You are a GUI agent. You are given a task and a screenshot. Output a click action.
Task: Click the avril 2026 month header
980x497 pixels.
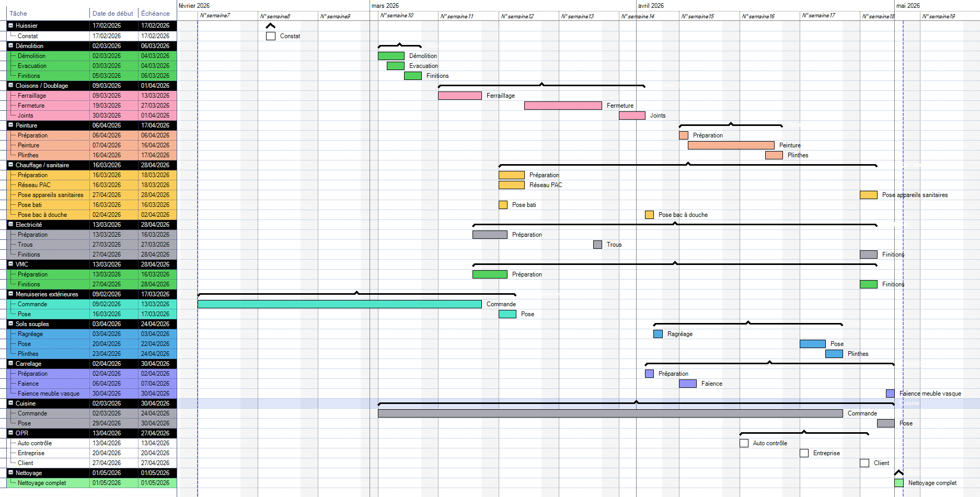click(x=651, y=6)
